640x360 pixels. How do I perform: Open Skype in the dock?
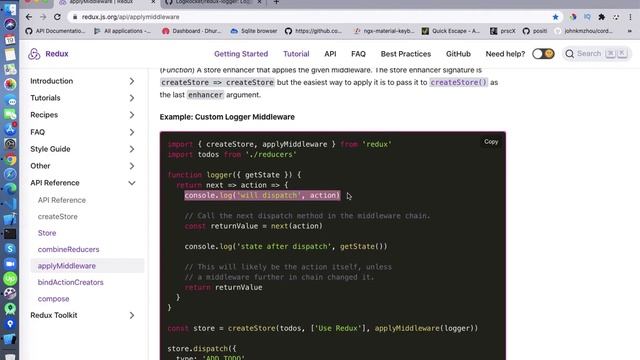tap(10, 249)
